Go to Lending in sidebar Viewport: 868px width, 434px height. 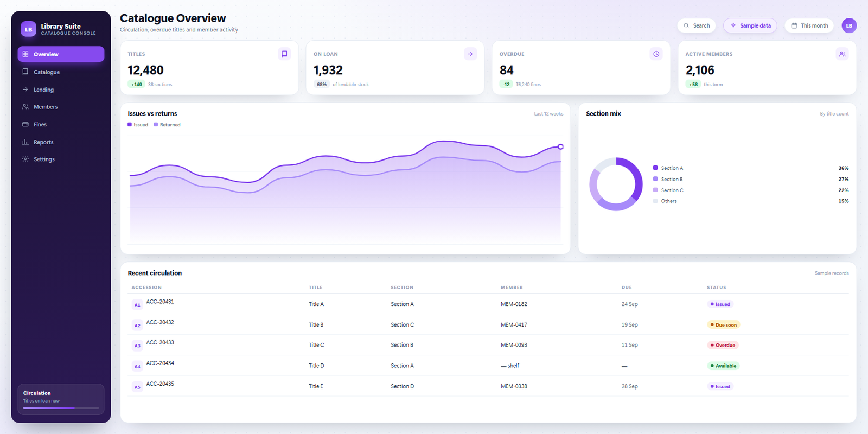pos(61,90)
